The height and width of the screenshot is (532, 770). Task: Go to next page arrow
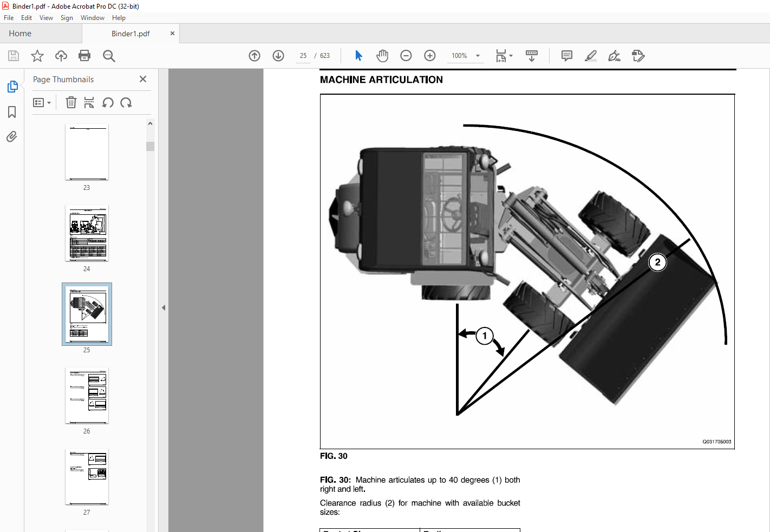[278, 56]
